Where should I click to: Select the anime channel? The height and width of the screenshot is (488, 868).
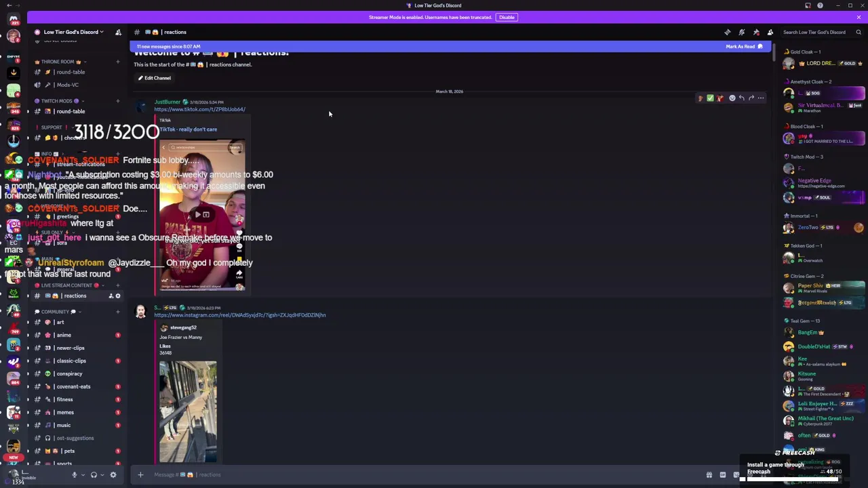76,335
